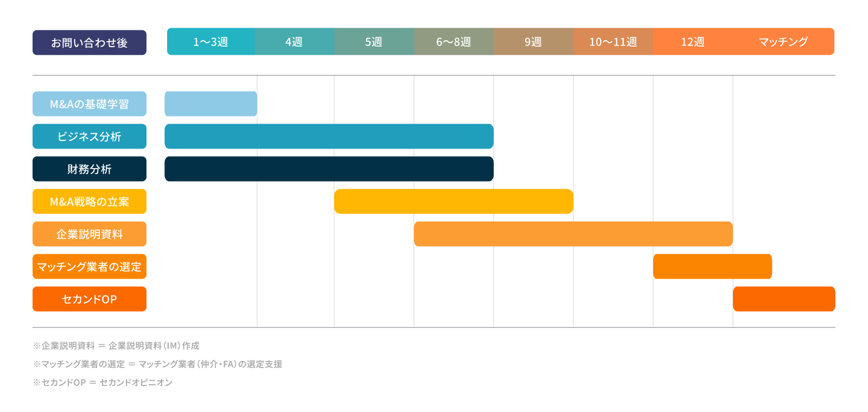Select the 6〜8週 timeline segment
The height and width of the screenshot is (412, 868).
tap(454, 42)
